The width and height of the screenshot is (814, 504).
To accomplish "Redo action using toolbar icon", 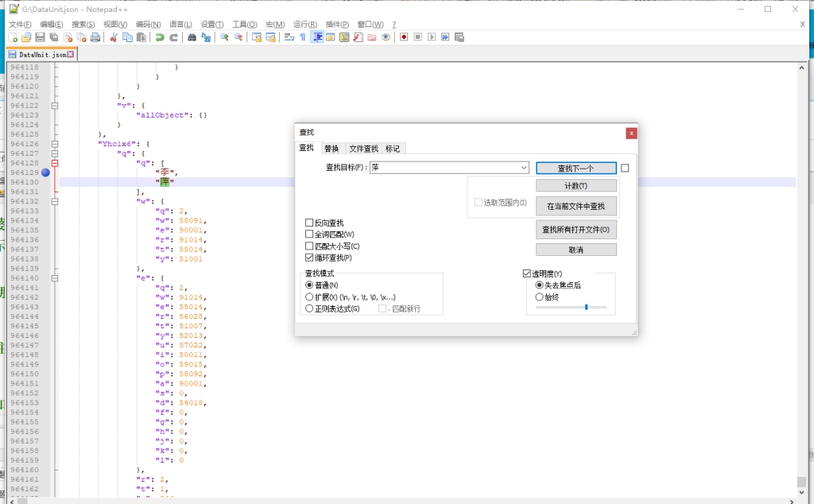I will [x=173, y=37].
